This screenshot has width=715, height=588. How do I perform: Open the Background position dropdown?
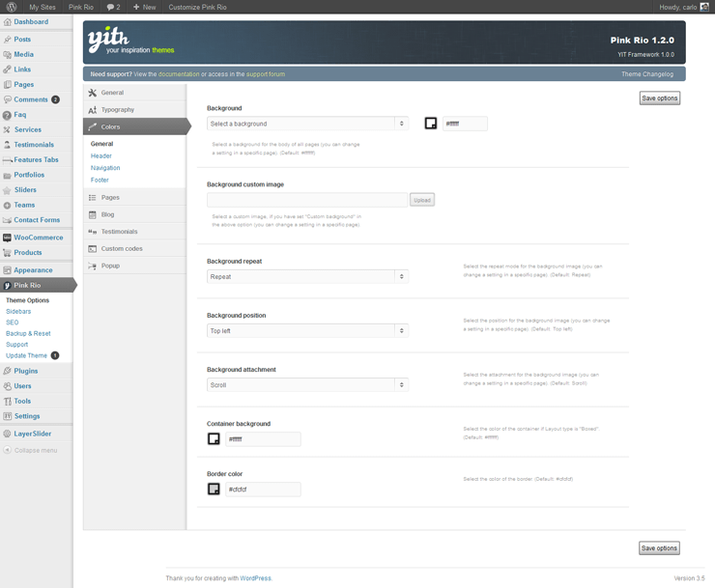[307, 330]
